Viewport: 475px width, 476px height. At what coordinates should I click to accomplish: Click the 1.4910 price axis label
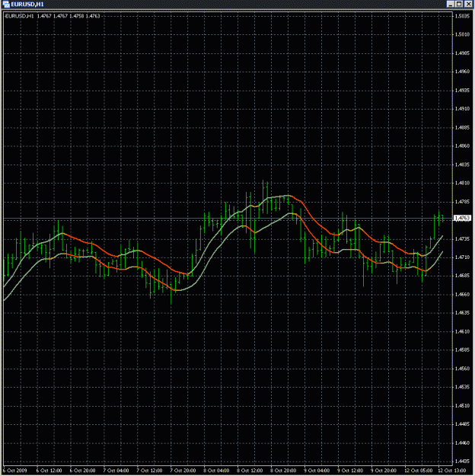click(x=462, y=109)
